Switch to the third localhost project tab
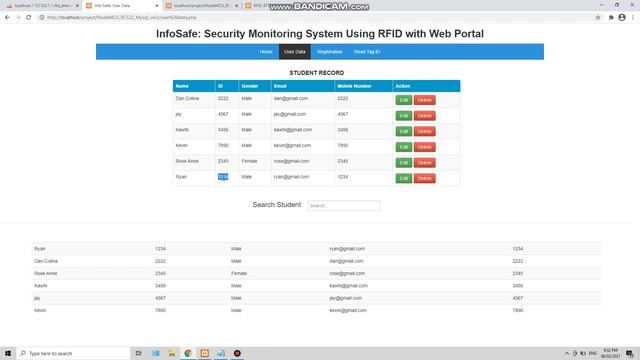The width and height of the screenshot is (640, 360). pos(202,6)
